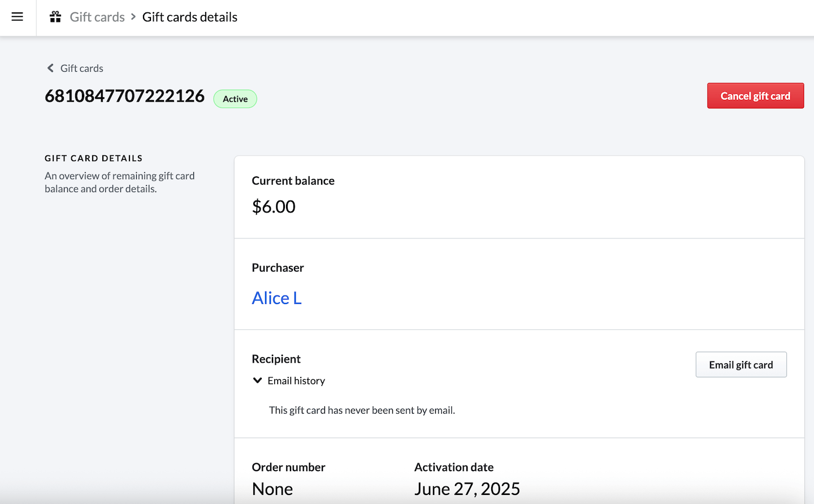Click the $6.00 current balance amount

274,207
